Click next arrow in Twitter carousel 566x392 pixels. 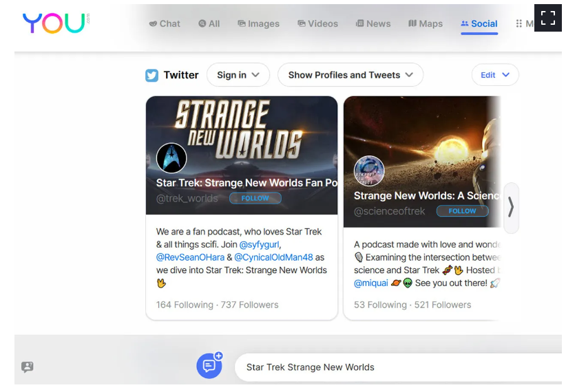(x=511, y=207)
